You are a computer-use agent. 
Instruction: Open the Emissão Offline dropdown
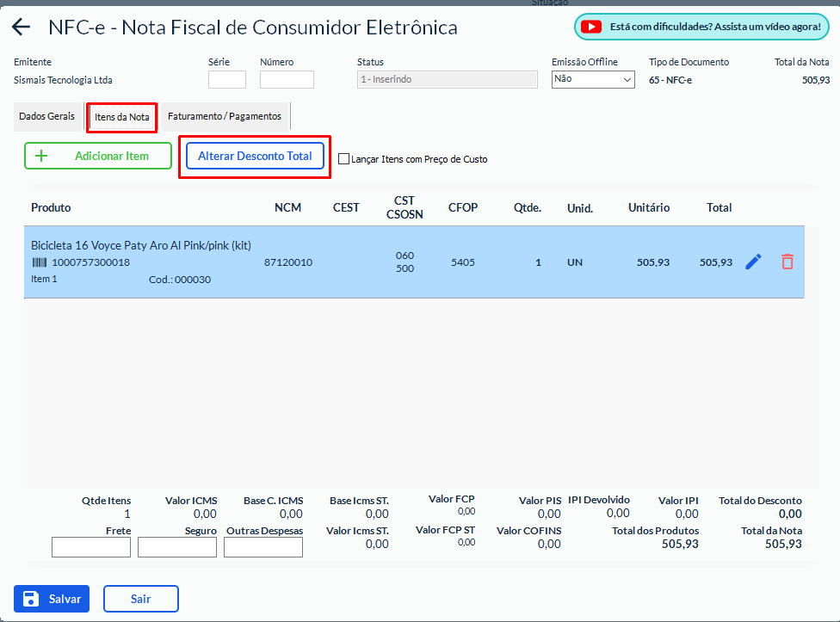[x=592, y=79]
